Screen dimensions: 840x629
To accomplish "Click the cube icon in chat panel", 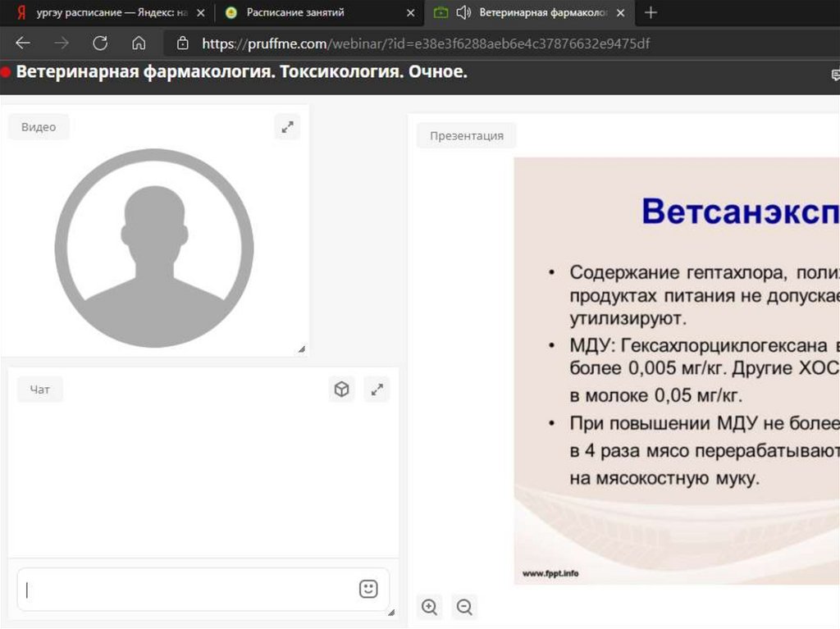I will point(342,390).
